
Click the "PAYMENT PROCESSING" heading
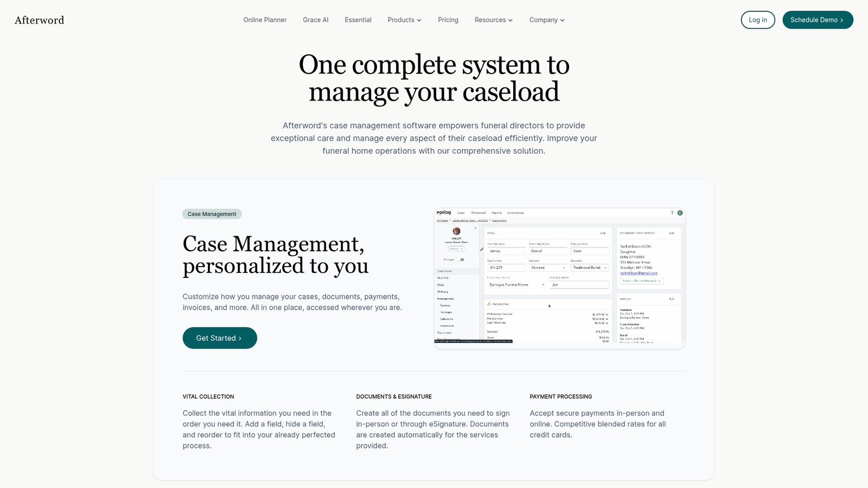561,396
